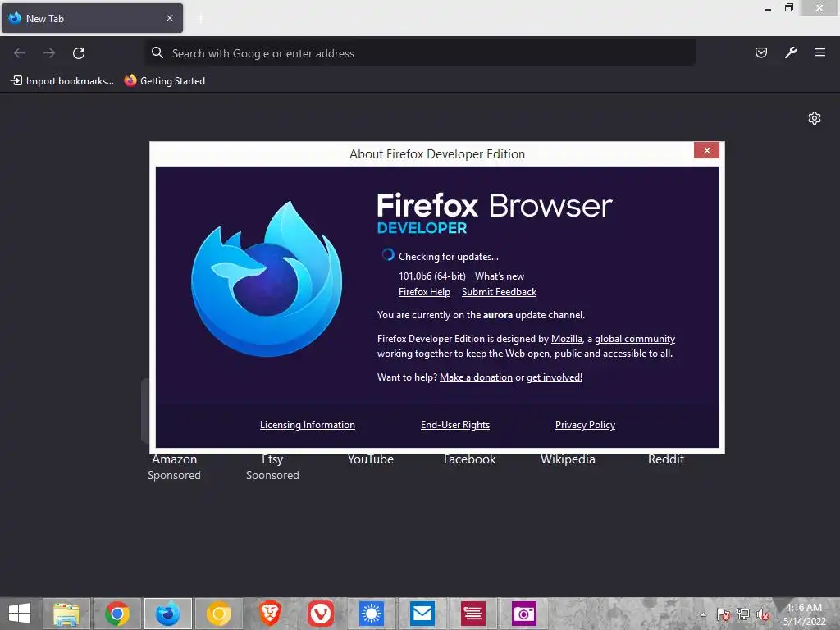Click the Checking for updates spinner

pos(388,255)
